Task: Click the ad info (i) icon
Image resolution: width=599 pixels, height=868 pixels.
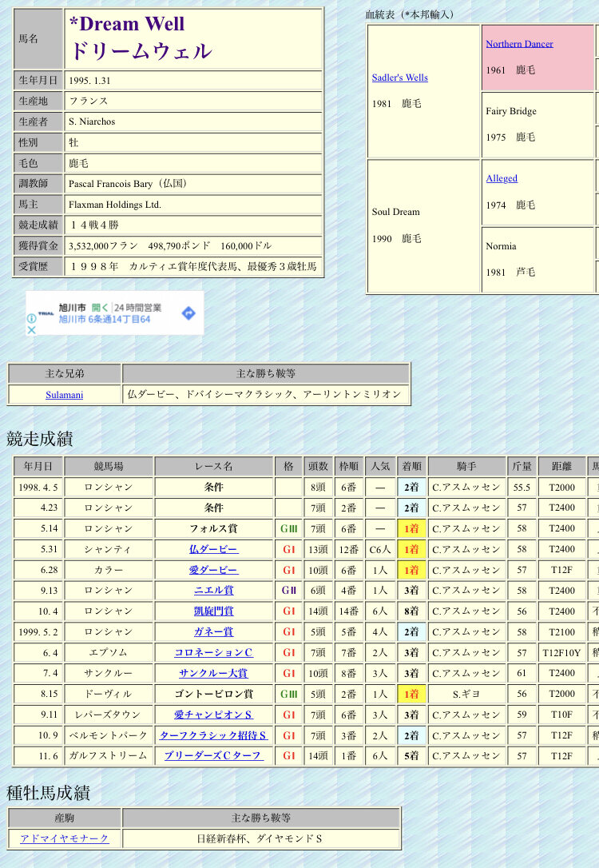Action: pyautogui.click(x=31, y=318)
